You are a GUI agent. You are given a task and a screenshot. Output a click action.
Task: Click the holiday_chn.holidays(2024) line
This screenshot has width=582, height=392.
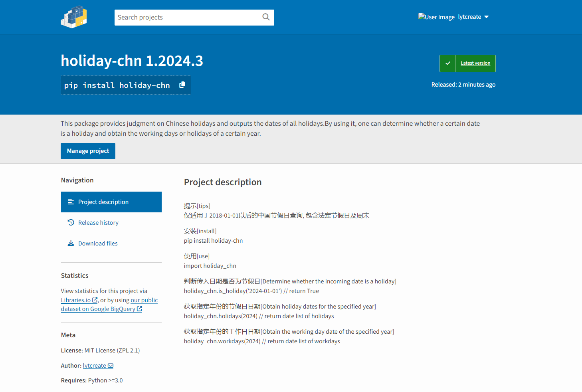pyautogui.click(x=259, y=316)
